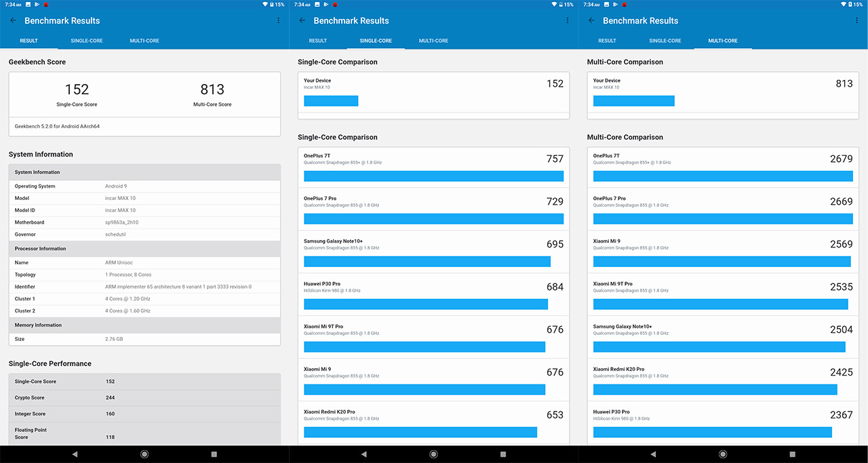The height and width of the screenshot is (463, 868).
Task: Select RESULT tab on Geekbench Score screen
Action: [29, 41]
